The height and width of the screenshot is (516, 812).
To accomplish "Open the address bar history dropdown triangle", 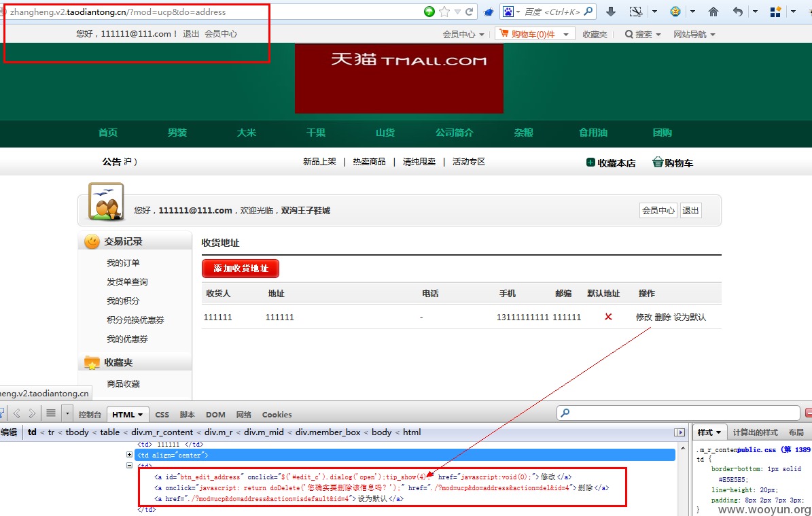I will [457, 12].
